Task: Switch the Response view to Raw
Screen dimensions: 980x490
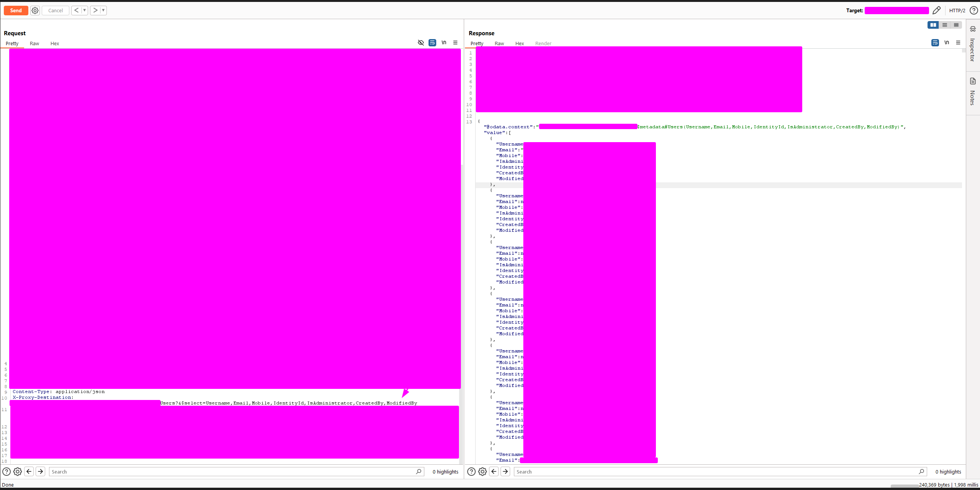Action: click(499, 43)
